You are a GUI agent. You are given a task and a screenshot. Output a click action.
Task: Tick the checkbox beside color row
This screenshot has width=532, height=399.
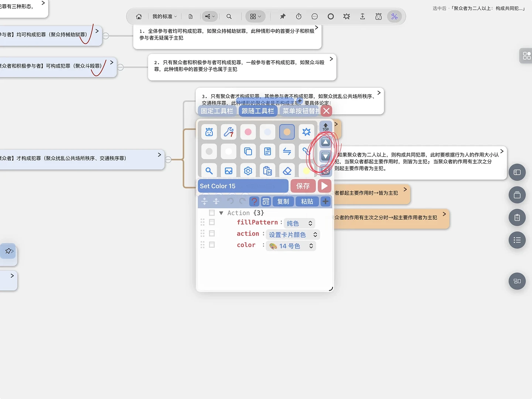click(212, 245)
